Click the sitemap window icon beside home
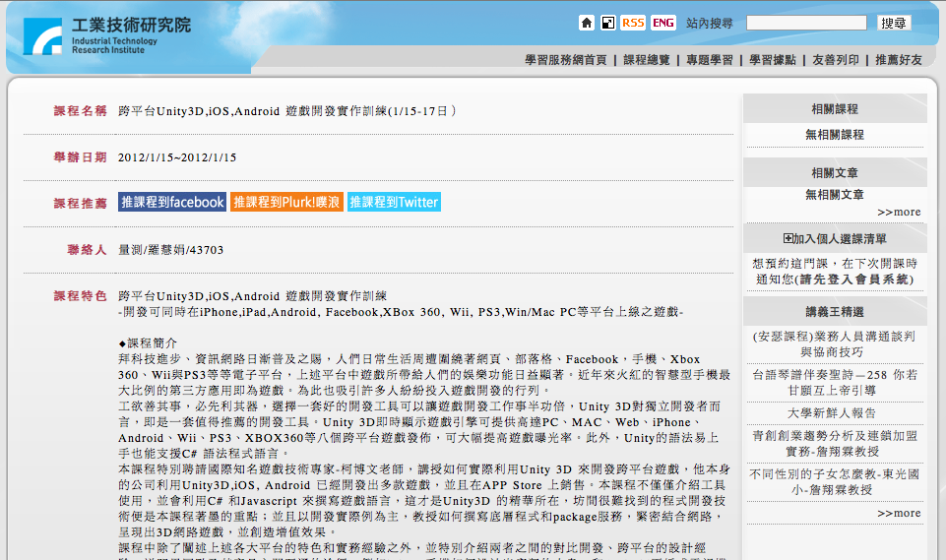 tap(608, 23)
